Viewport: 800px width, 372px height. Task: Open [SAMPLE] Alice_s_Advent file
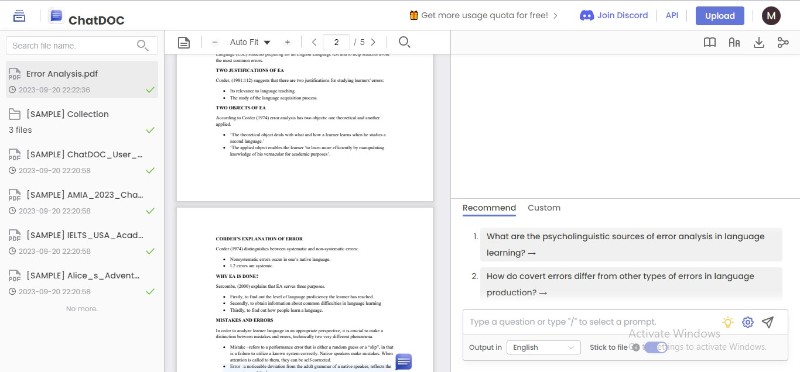82,282
